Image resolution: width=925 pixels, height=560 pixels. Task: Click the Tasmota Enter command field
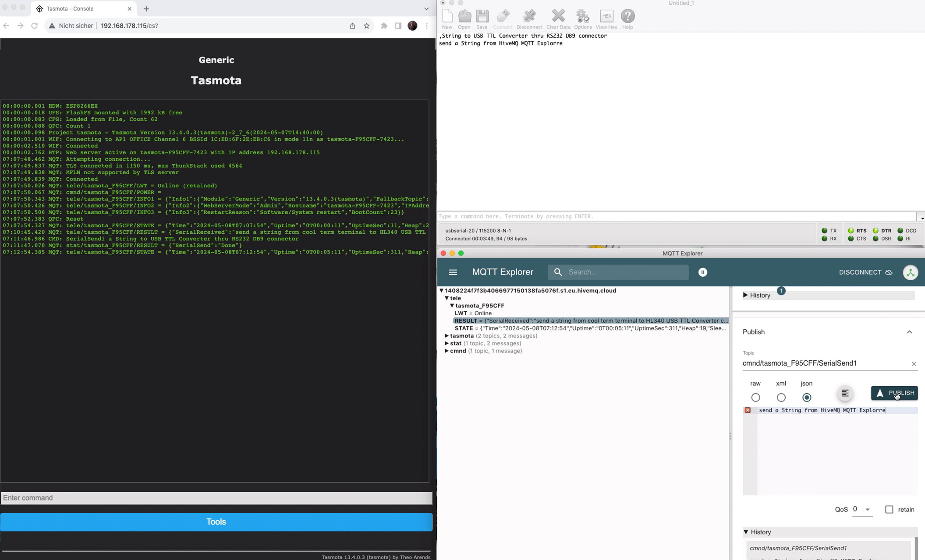[216, 498]
